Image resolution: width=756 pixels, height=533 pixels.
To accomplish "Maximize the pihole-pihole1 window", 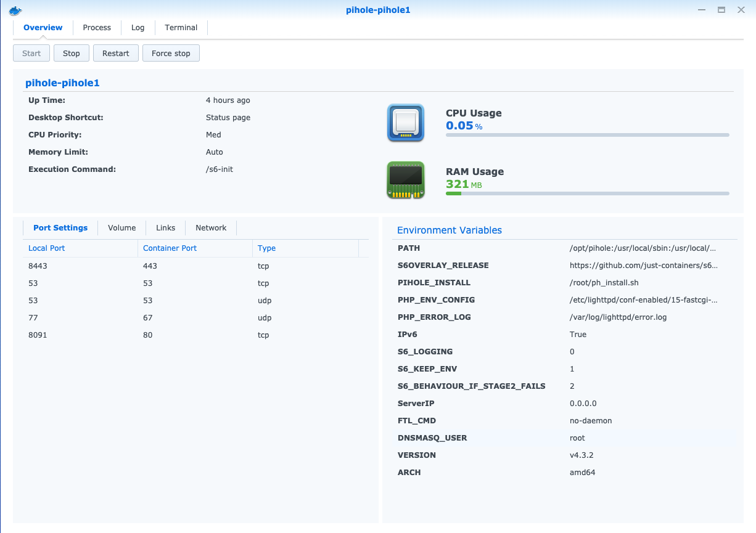I will (721, 10).
